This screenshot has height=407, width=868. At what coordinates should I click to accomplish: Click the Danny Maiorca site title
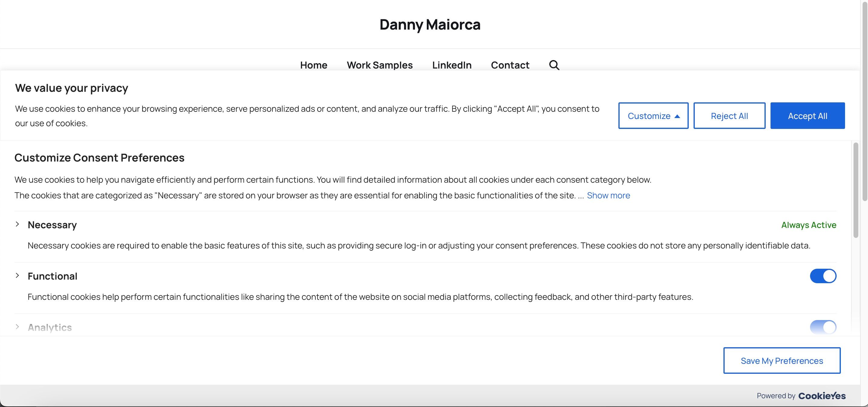click(430, 25)
